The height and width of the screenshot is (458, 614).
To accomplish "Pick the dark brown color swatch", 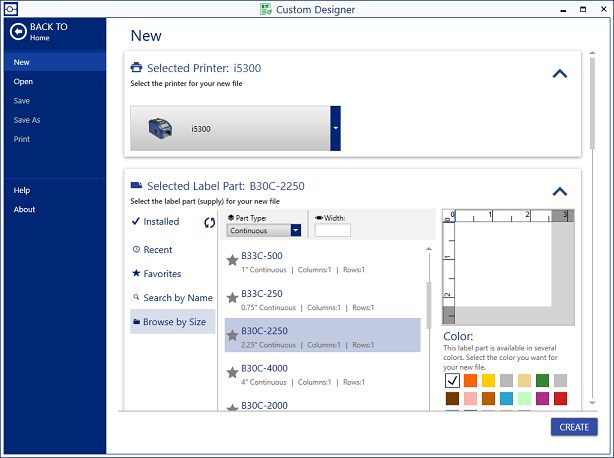I will point(452,398).
